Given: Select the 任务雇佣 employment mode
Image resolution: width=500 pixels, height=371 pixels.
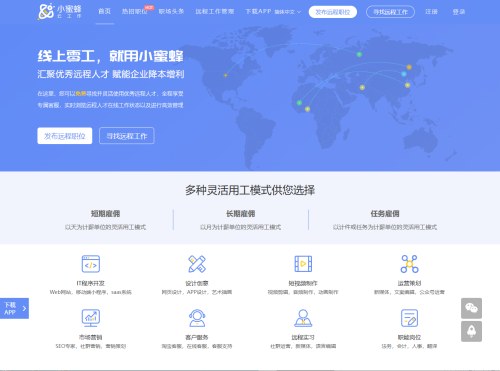Looking at the screenshot, I should point(385,214).
